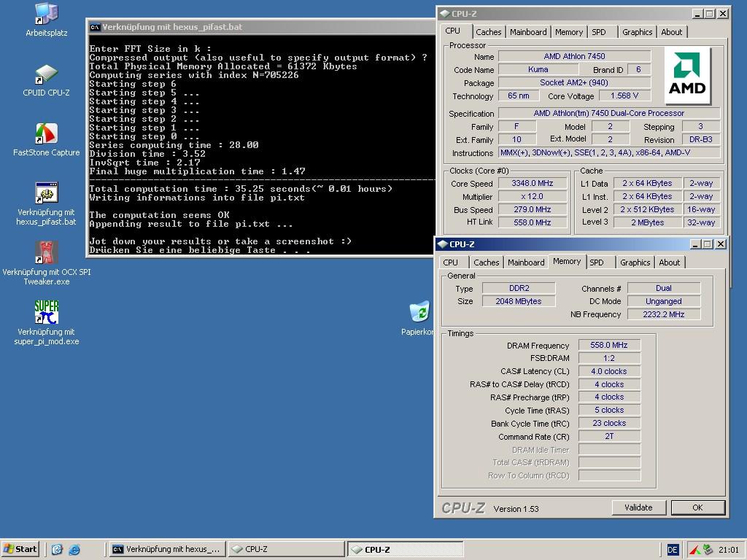Click the taskbar clock showing 21:01
The width and height of the screenshot is (747, 560).
coord(728,550)
